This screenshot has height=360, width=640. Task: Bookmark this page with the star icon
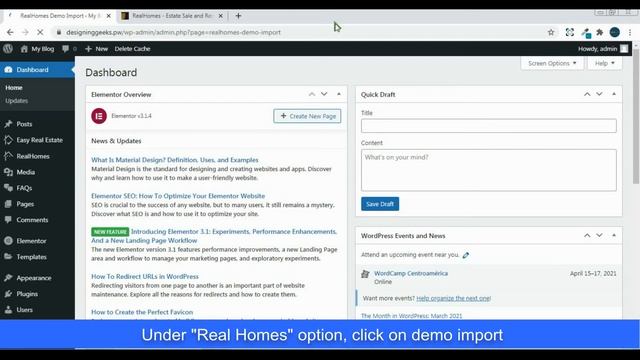point(551,32)
